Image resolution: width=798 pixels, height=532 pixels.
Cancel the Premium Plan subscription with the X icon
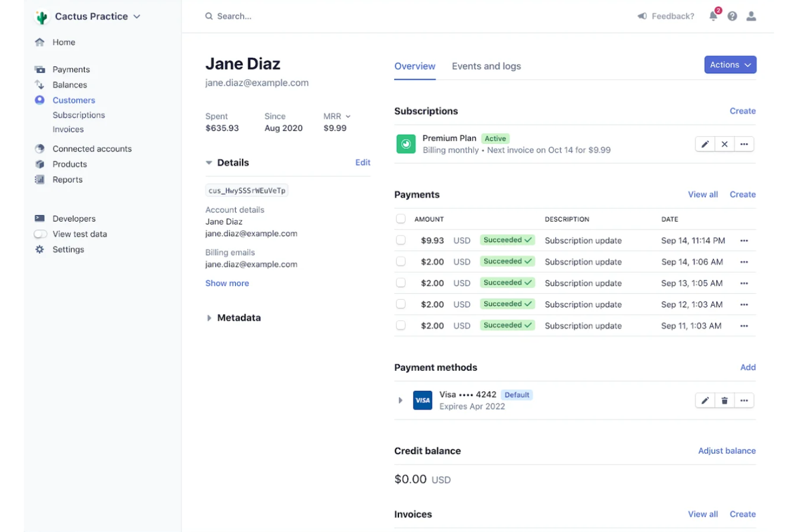724,144
